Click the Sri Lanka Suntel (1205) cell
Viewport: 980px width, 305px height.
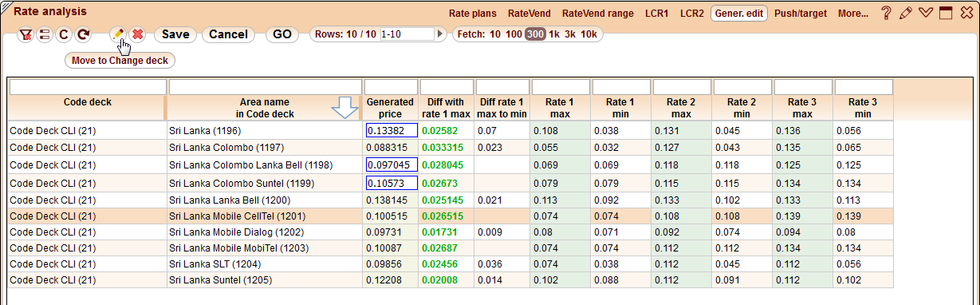point(265,279)
